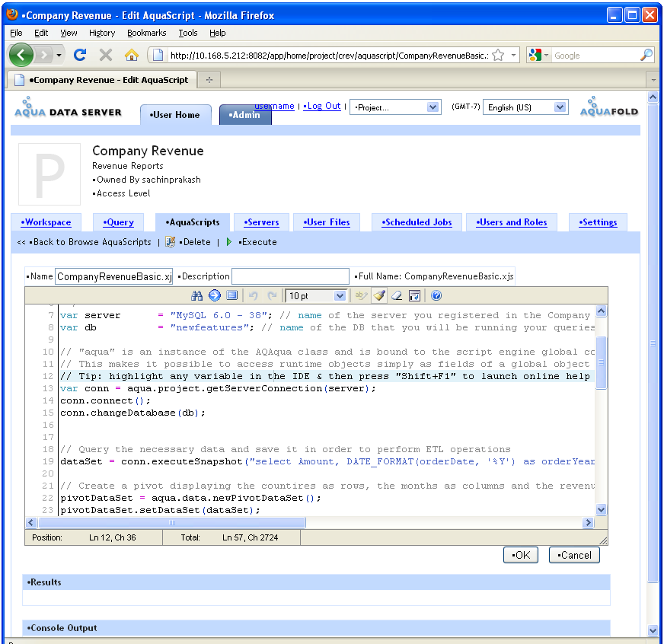Toggle the syntax highlighting brush icon
Image resolution: width=664 pixels, height=644 pixels.
pyautogui.click(x=379, y=295)
